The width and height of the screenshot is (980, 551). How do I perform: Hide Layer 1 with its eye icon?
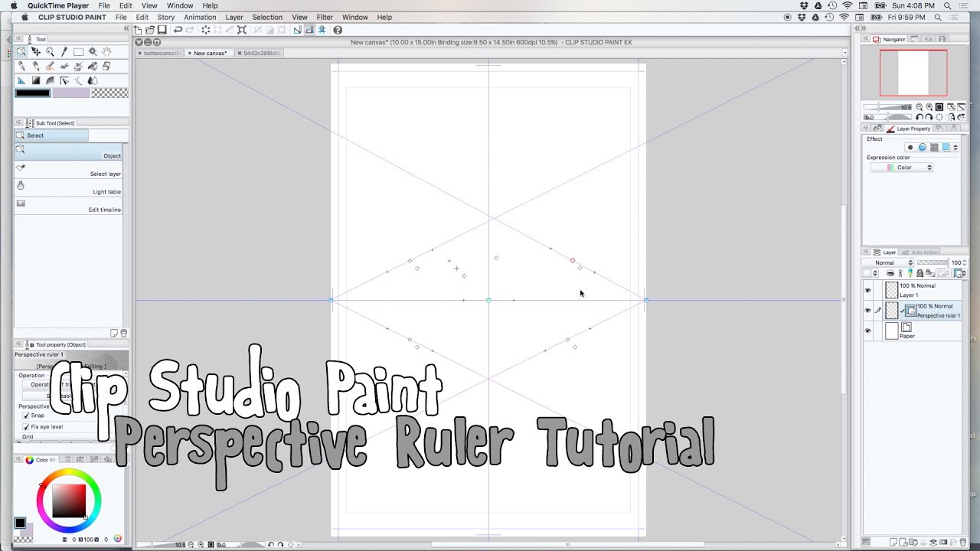click(867, 290)
